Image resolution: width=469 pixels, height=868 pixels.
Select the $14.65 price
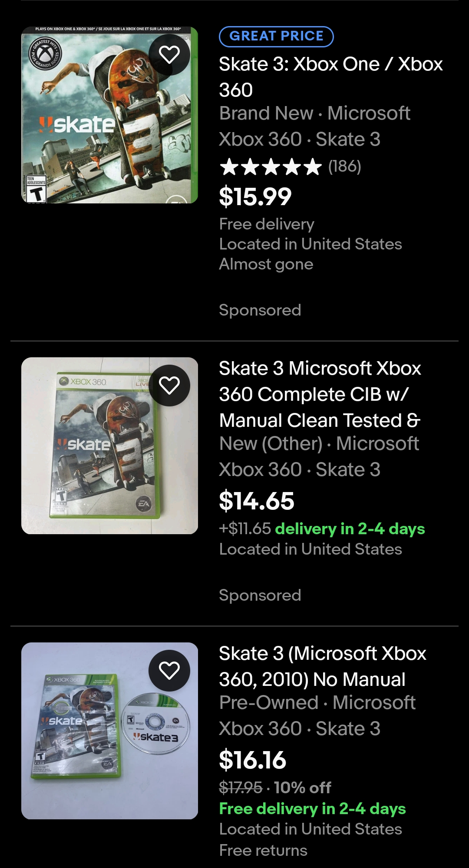coord(257,501)
